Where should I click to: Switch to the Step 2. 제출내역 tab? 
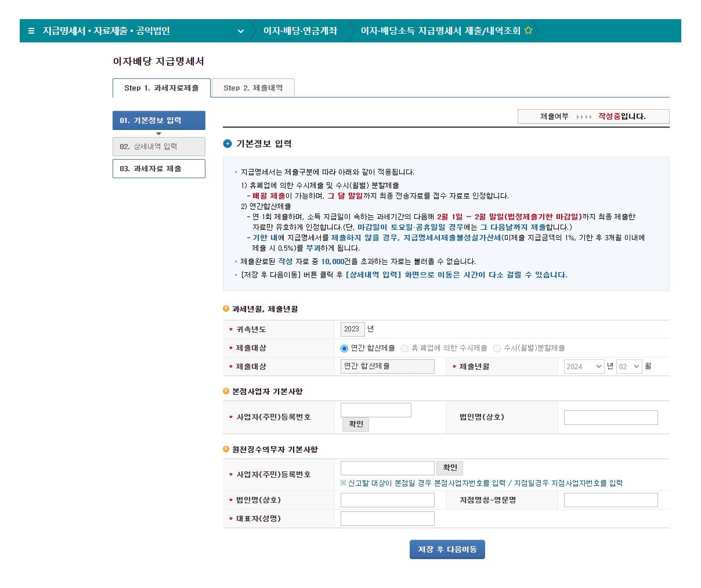pyautogui.click(x=253, y=88)
